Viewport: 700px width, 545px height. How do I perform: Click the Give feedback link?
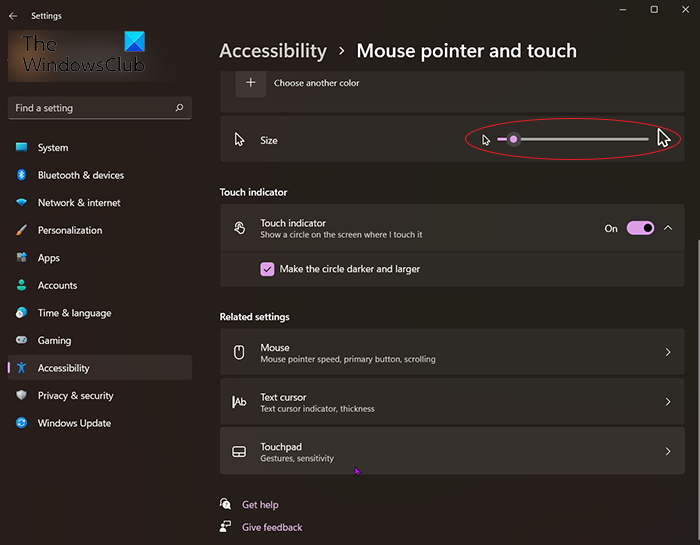271,527
